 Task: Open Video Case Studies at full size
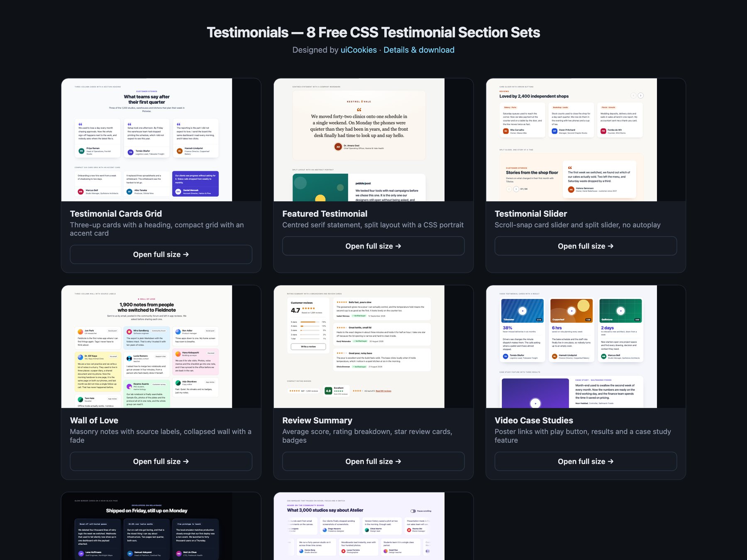pos(586,461)
